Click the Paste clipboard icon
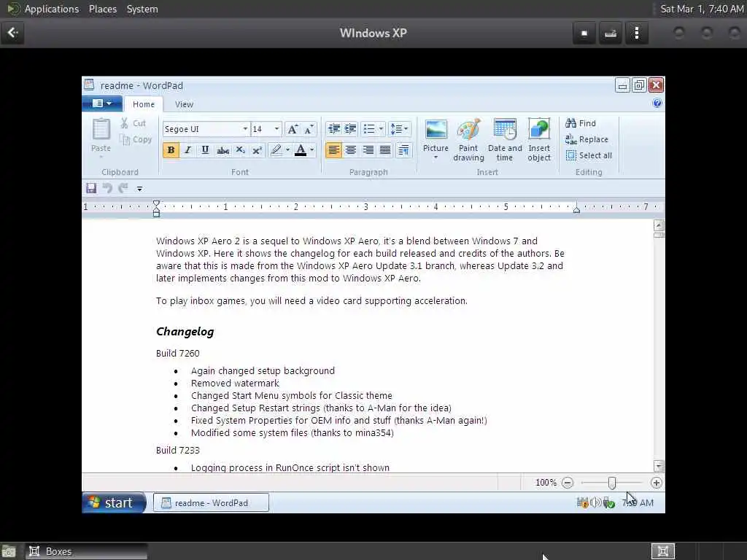 [x=101, y=130]
